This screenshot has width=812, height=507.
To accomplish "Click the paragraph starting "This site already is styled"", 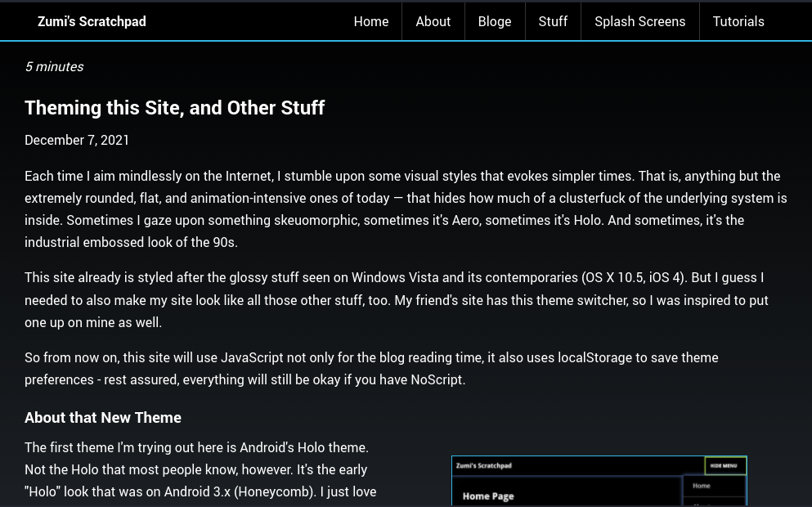I will coord(397,300).
